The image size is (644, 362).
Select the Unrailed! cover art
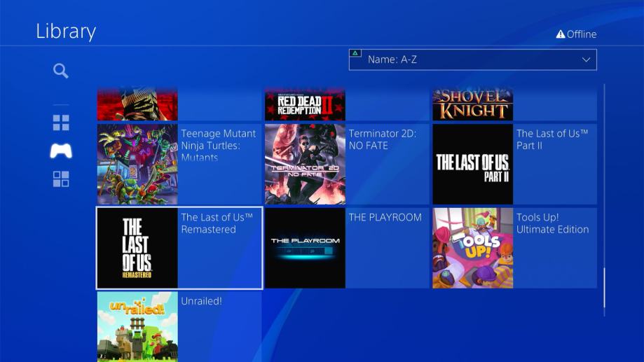coord(137,327)
